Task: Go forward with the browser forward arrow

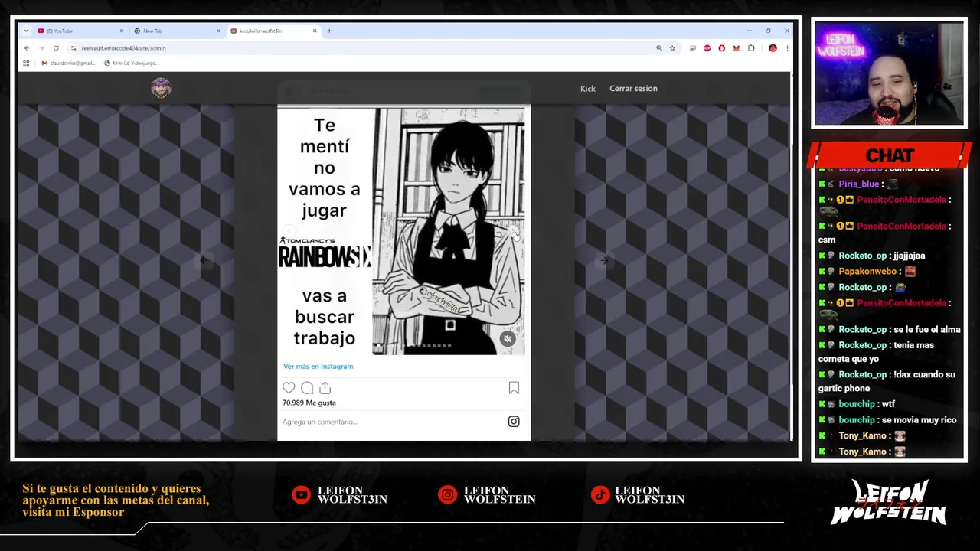Action: point(41,48)
